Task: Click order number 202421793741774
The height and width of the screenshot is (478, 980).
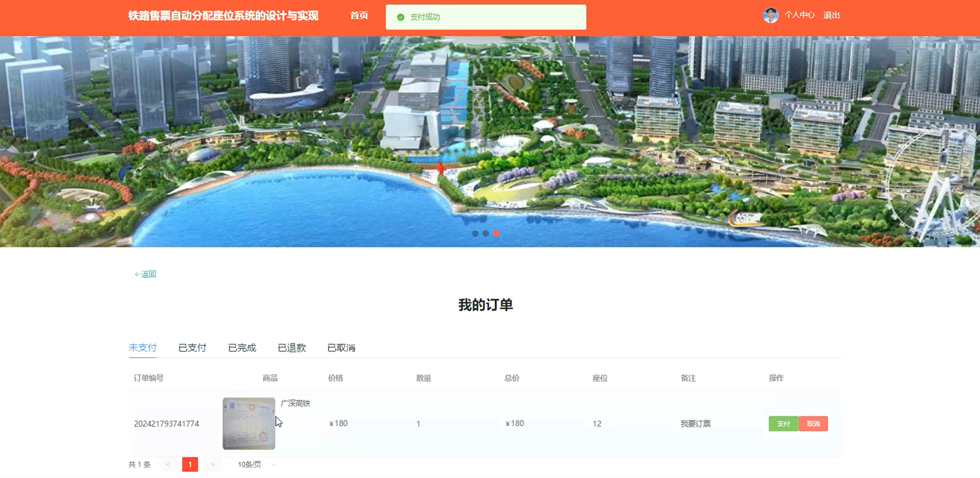Action: [x=166, y=424]
